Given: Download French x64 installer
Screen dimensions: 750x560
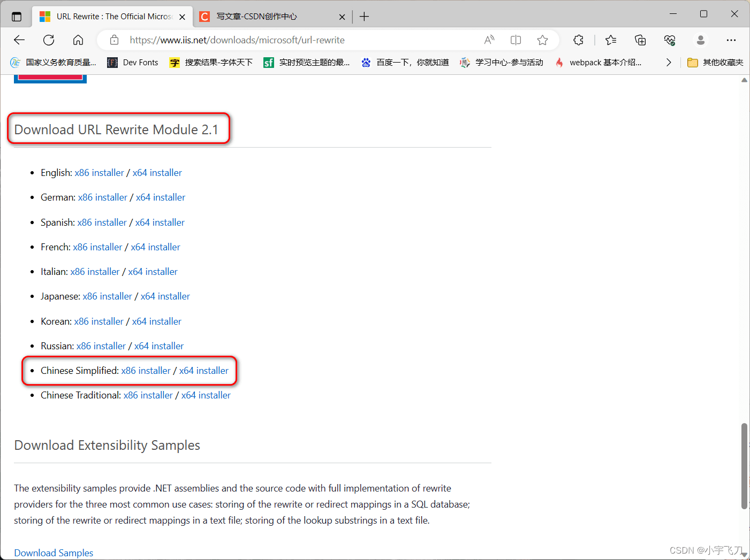Looking at the screenshot, I should pyautogui.click(x=156, y=247).
